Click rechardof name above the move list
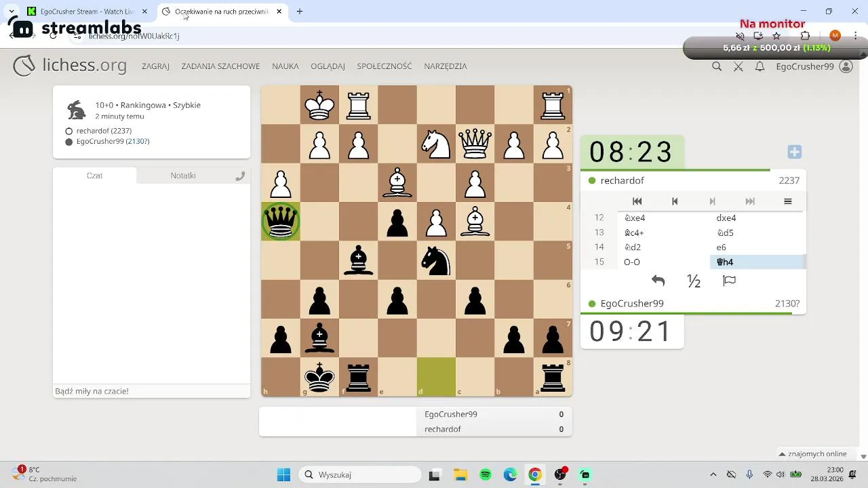 tap(622, 180)
